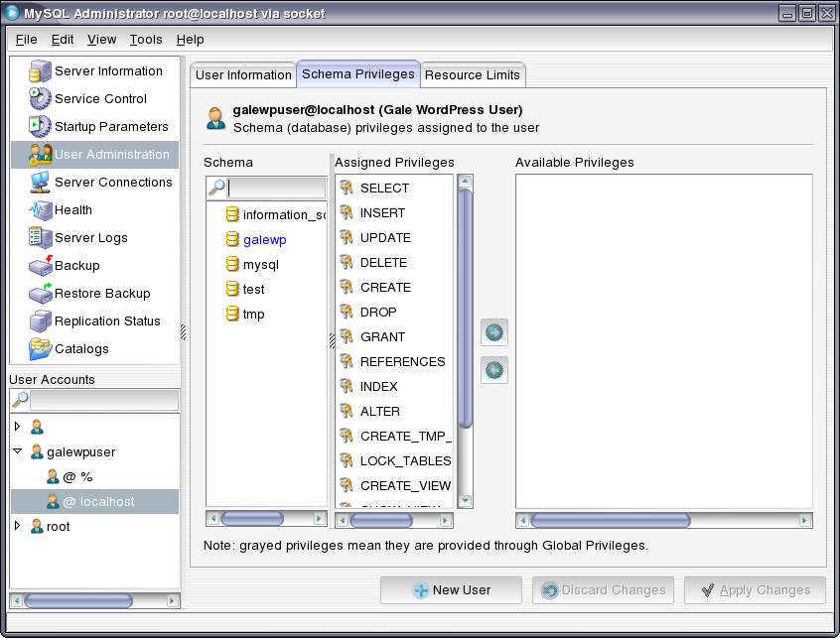The height and width of the screenshot is (638, 840).
Task: Open Server Logs icon in sidebar
Action: [x=40, y=238]
